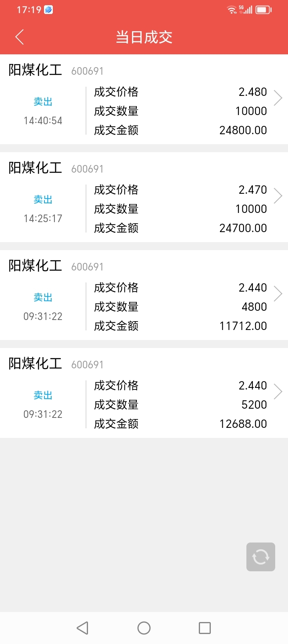The width and height of the screenshot is (288, 644).
Task: Select the 卖出 label at 14:25:17
Action: (43, 199)
